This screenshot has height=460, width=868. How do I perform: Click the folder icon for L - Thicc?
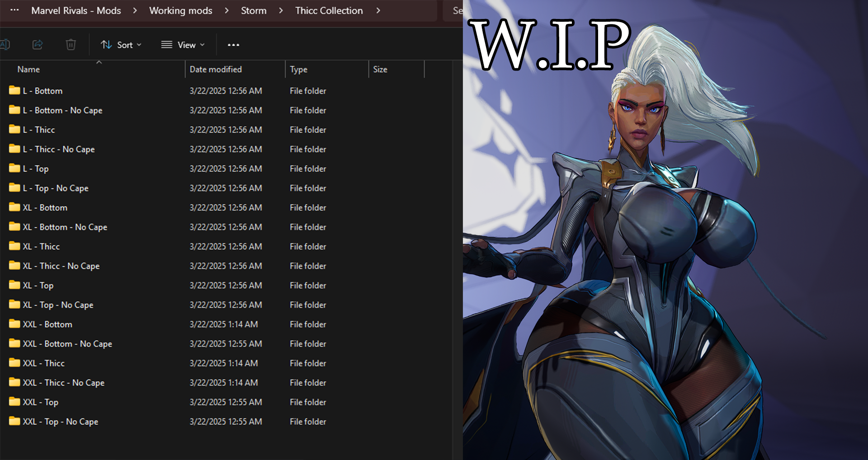(14, 129)
